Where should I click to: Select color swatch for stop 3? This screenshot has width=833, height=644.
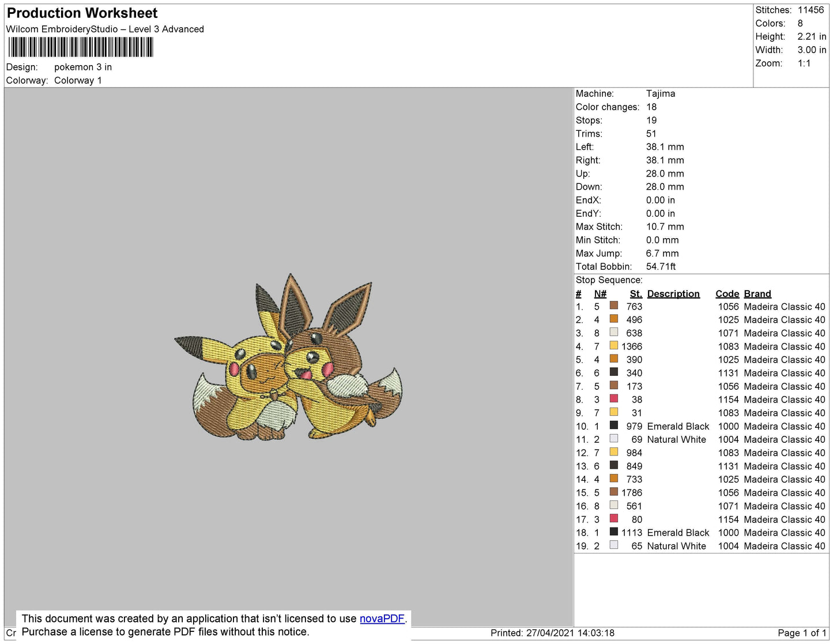coord(614,332)
